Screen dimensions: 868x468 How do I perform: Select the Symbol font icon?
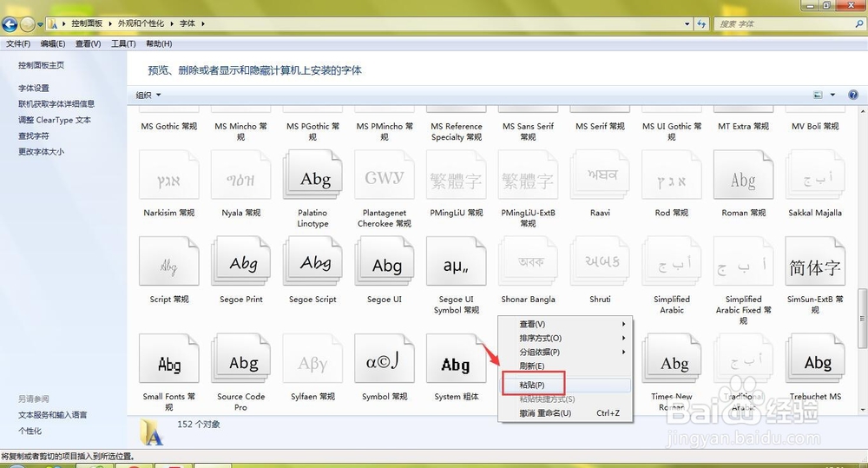pos(385,359)
